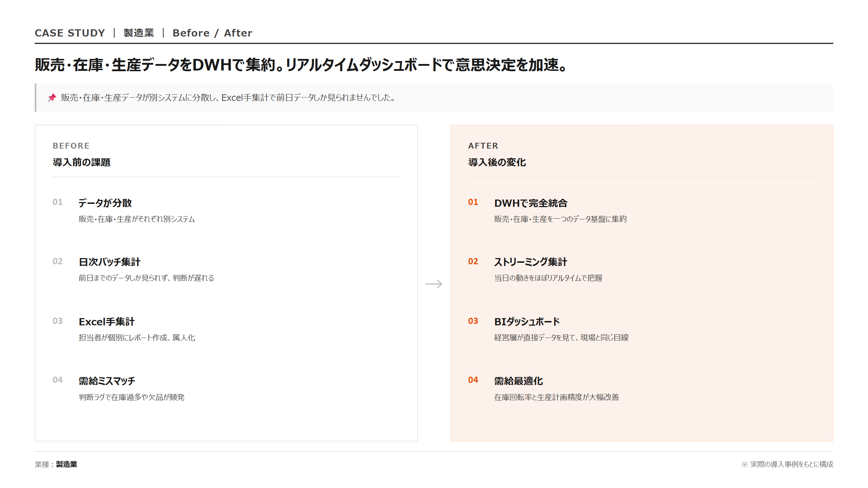
Task: Click the callout sentence about Excel手集計で前日データ
Action: [229, 98]
